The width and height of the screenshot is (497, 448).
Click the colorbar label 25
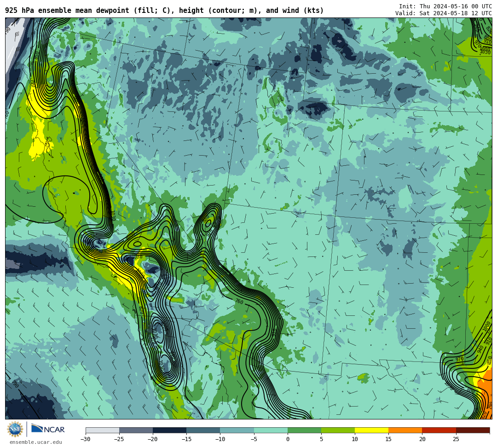coord(456,439)
